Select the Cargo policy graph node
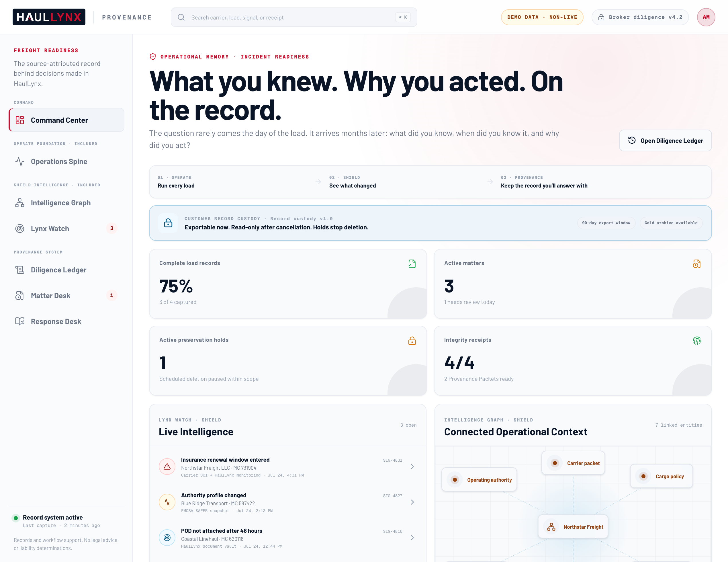This screenshot has height=562, width=728. click(661, 476)
